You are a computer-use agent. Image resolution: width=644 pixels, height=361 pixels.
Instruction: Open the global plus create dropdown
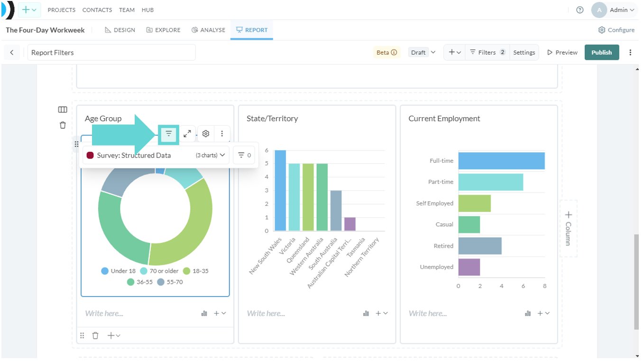coord(29,10)
